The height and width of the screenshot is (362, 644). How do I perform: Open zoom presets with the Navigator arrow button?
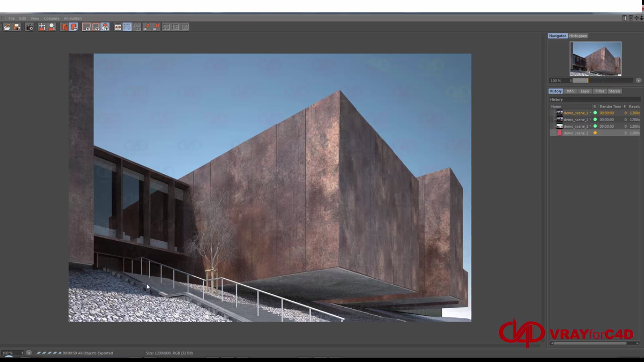pos(638,81)
